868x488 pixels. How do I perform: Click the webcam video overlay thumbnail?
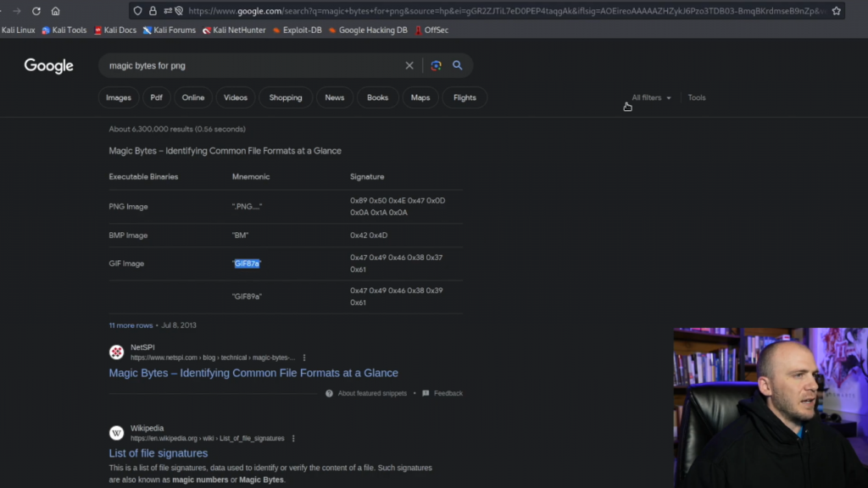tap(771, 408)
